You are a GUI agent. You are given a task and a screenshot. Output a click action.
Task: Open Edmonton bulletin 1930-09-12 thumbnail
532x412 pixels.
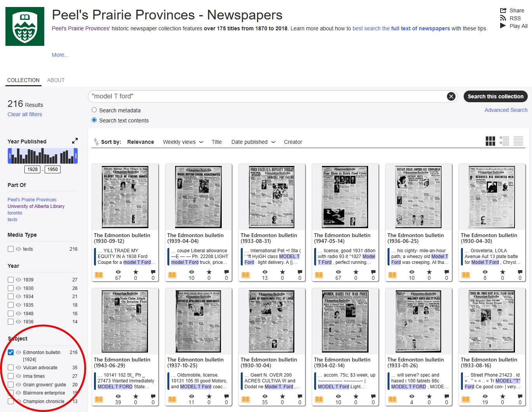point(125,197)
